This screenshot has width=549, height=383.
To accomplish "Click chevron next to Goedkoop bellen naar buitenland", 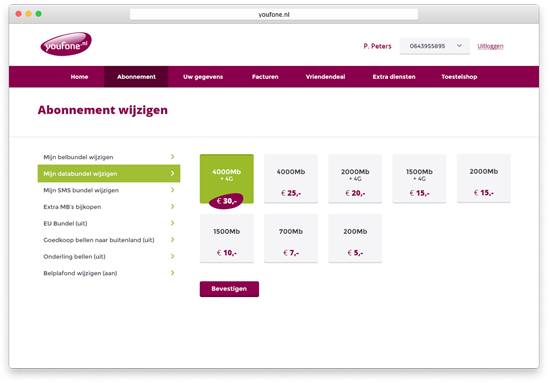I will click(172, 239).
